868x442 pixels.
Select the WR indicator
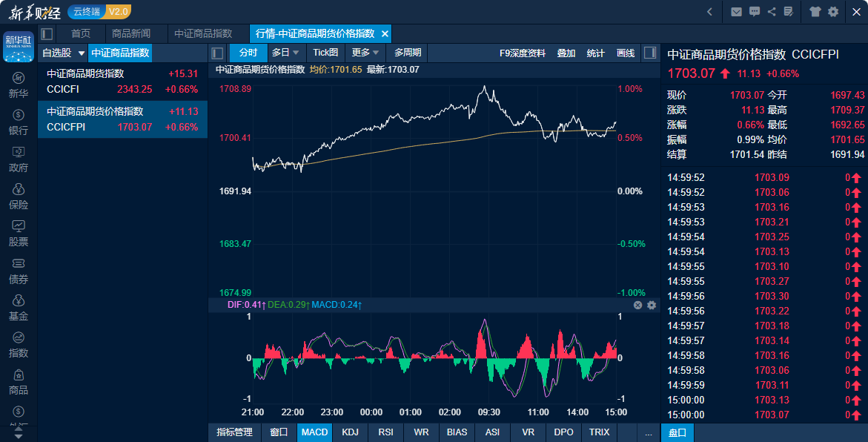421,432
